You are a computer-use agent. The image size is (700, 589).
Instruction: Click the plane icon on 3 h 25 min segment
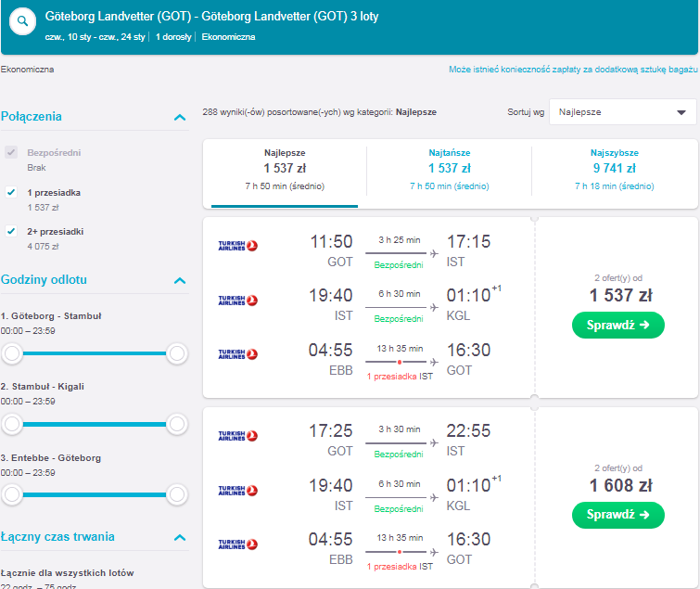point(434,253)
